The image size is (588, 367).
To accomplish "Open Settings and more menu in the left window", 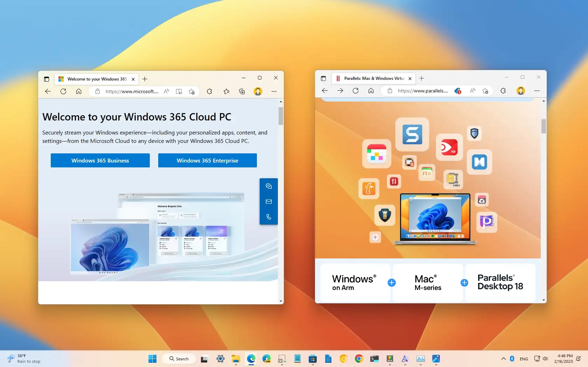I will 274,91.
